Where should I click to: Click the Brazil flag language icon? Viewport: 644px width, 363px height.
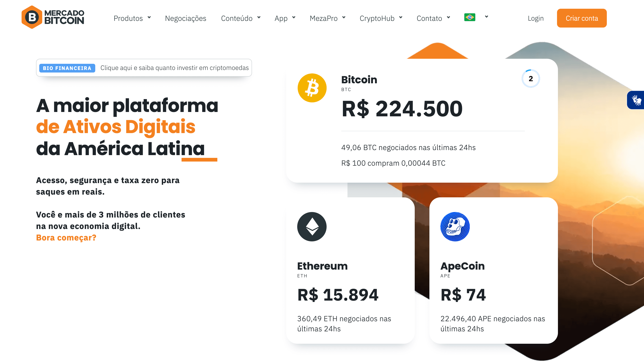pos(470,17)
